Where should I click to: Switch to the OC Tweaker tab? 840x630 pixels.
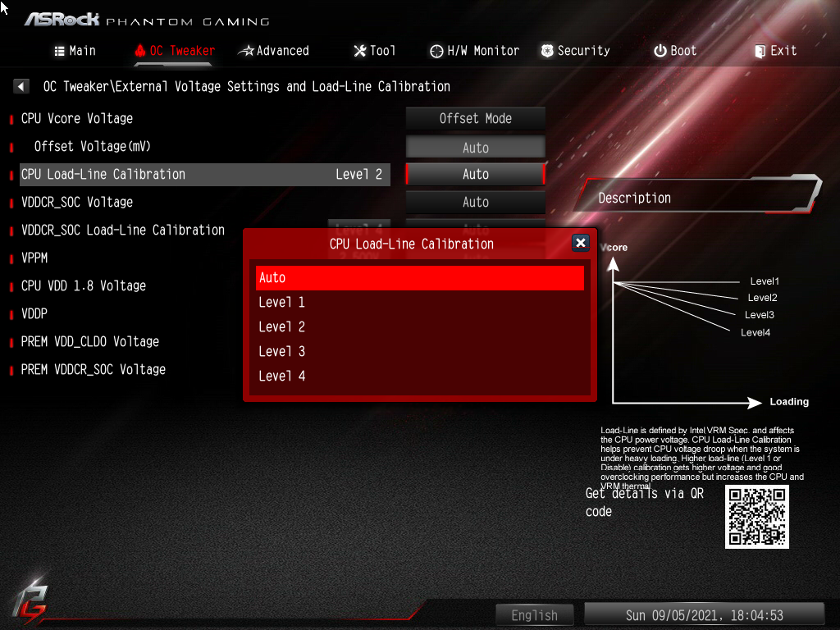point(175,51)
